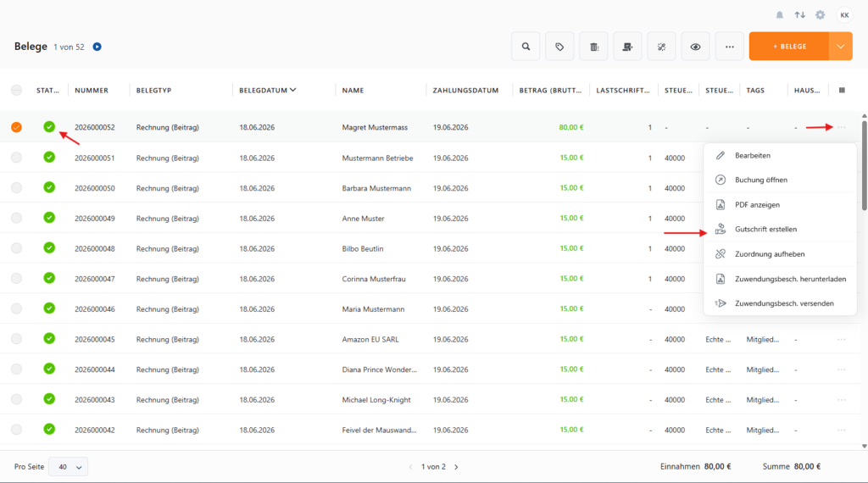Click the up-down transfer arrows icon
Viewport: 868px width, 483px height.
coord(800,15)
